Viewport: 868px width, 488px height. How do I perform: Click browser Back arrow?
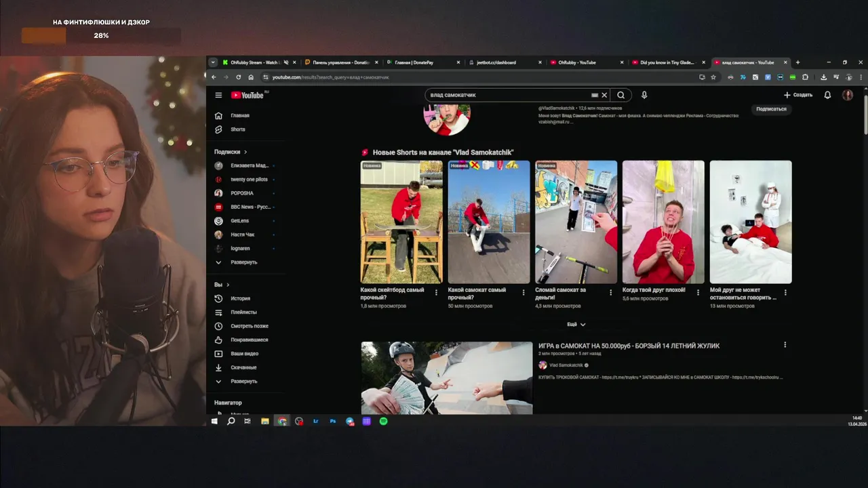click(x=214, y=77)
